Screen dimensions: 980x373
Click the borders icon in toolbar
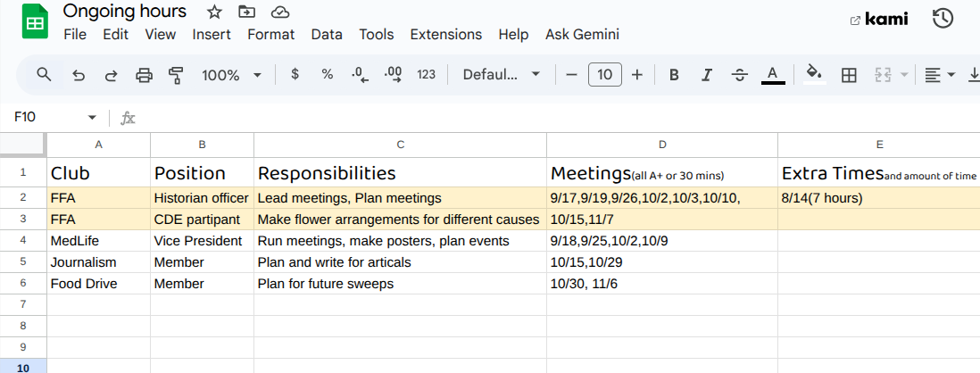pos(849,75)
